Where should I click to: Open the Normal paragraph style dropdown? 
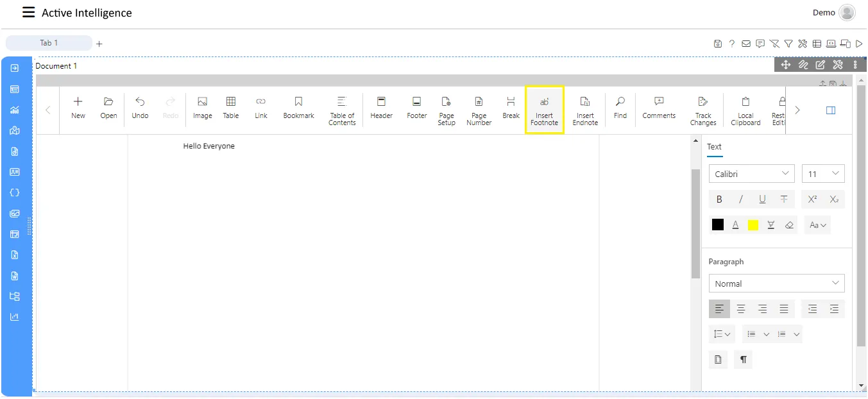pyautogui.click(x=776, y=284)
